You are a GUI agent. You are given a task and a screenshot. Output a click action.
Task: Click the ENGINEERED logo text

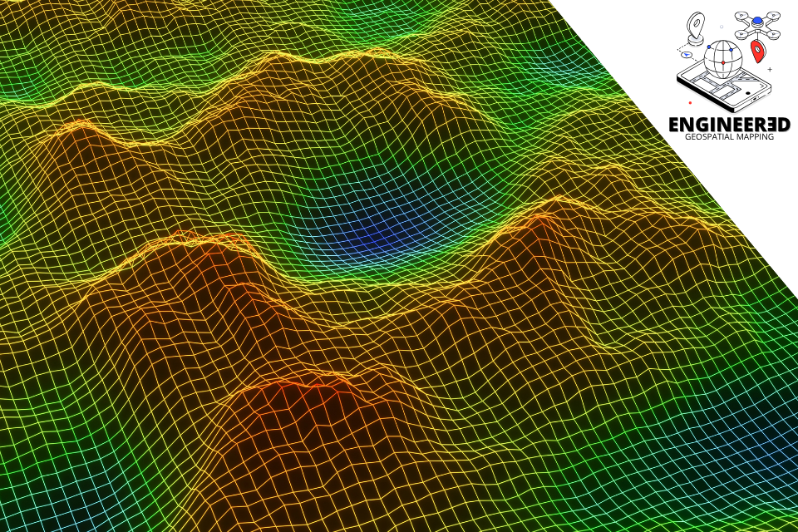click(729, 125)
